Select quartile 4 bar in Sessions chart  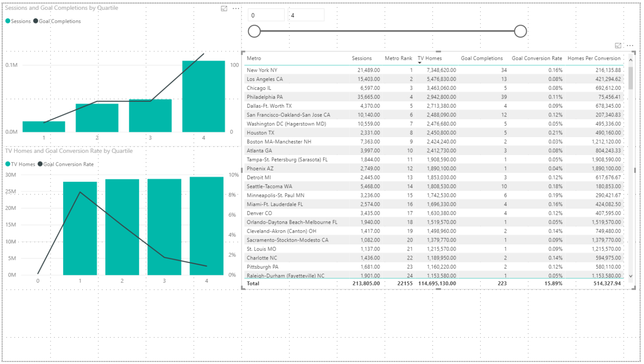click(203, 96)
